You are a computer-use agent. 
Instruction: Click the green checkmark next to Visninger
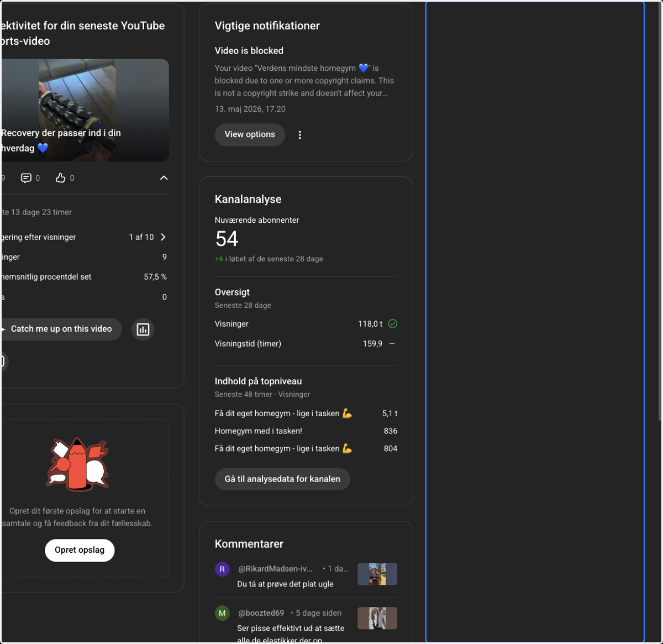point(393,324)
